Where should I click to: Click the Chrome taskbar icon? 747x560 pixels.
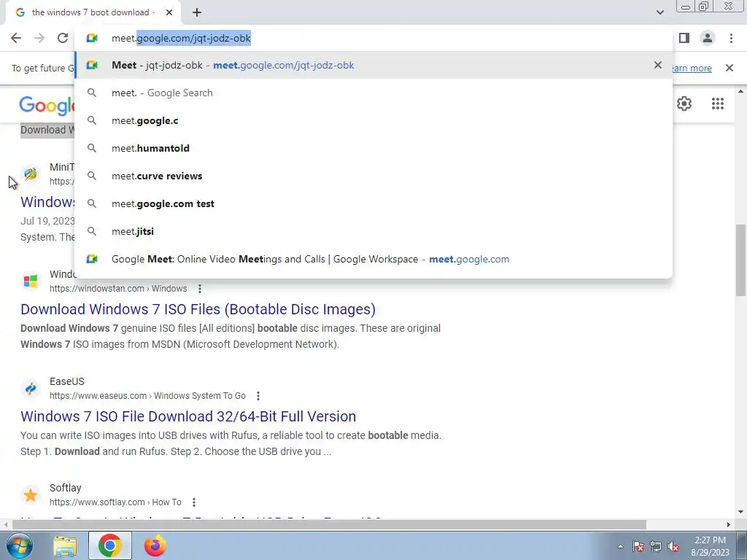pos(109,545)
